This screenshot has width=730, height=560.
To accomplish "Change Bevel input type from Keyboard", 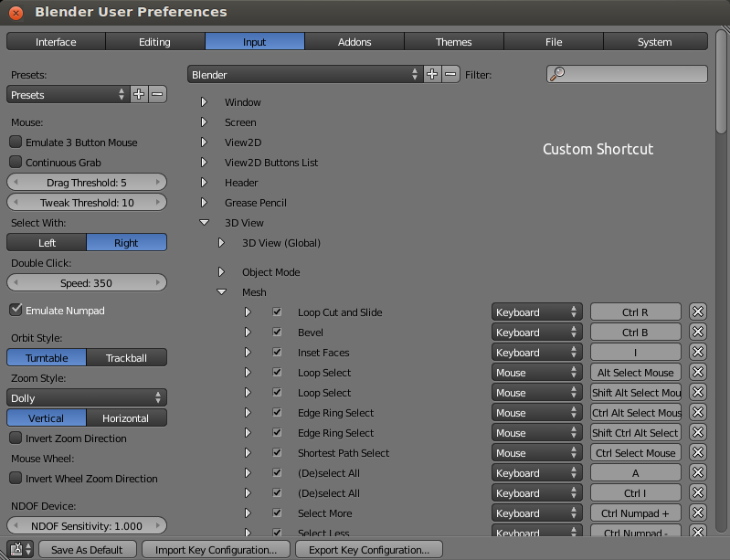I will tap(537, 332).
